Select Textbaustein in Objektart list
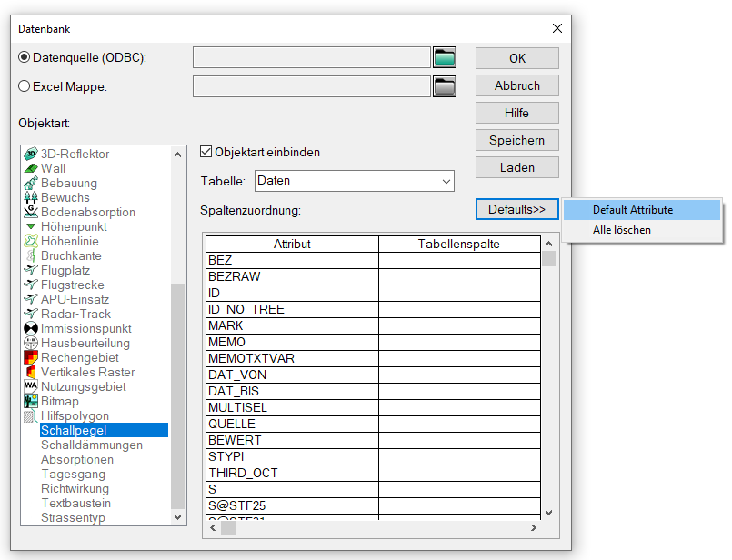The image size is (732, 560). 76,503
